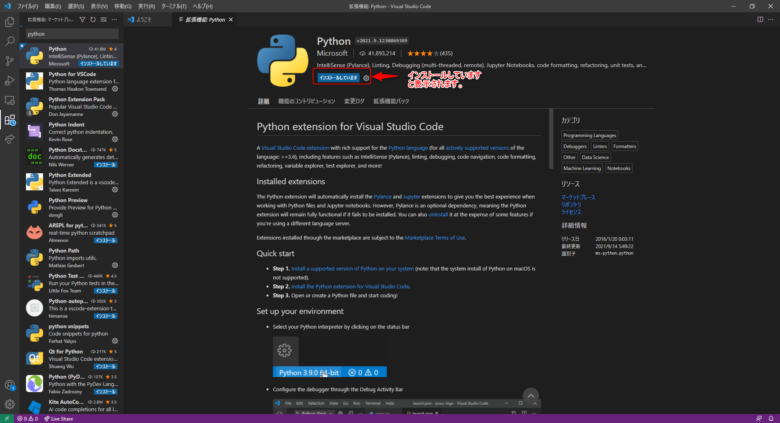Click the scroll-to-top arrow button
Image resolution: width=780 pixels, height=423 pixels.
pos(531,396)
